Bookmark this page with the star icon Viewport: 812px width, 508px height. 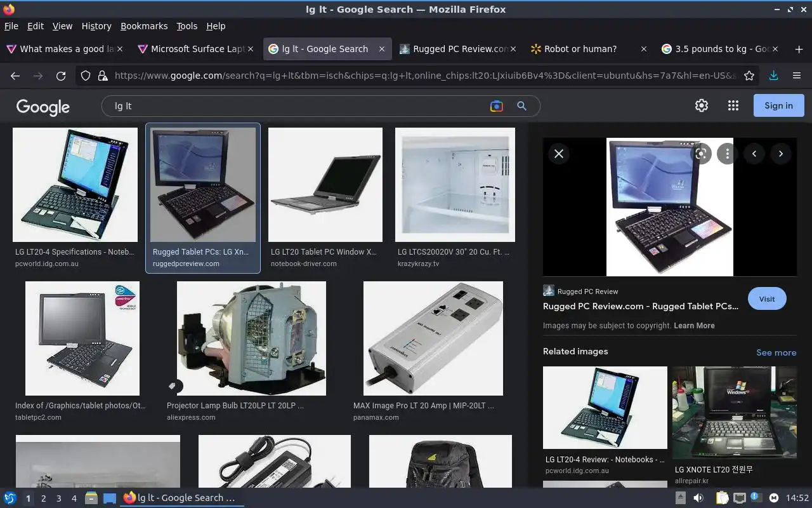(749, 76)
